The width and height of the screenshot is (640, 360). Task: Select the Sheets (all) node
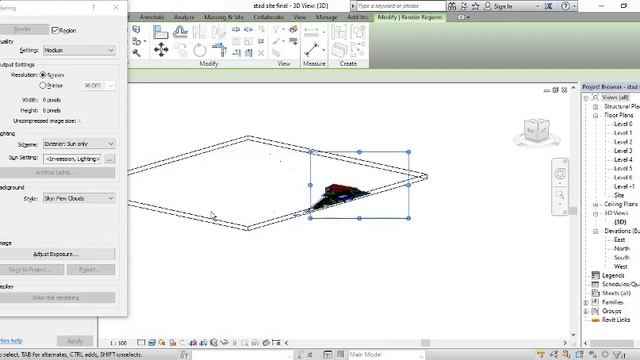pos(616,293)
